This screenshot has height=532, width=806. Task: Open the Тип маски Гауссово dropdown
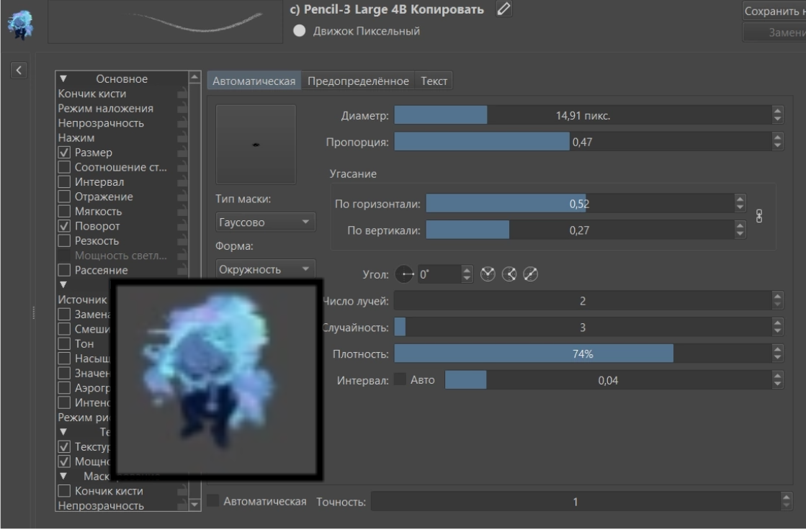(x=265, y=222)
